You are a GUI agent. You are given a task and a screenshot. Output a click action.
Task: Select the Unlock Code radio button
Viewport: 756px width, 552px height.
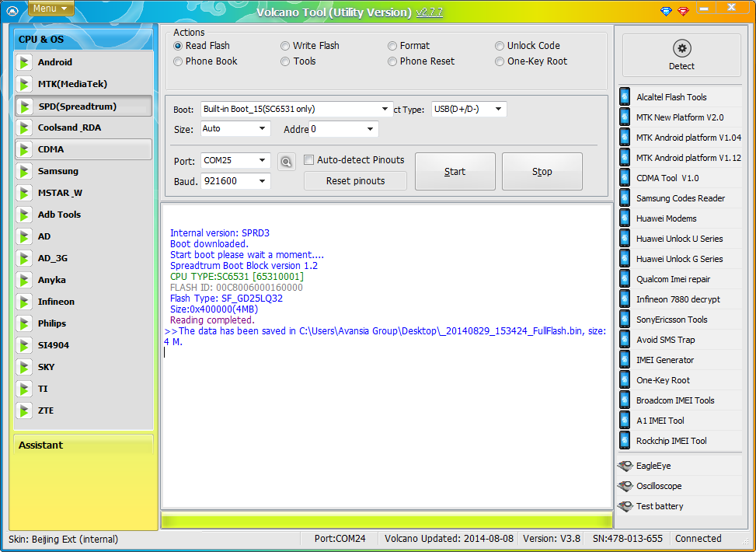tap(500, 46)
